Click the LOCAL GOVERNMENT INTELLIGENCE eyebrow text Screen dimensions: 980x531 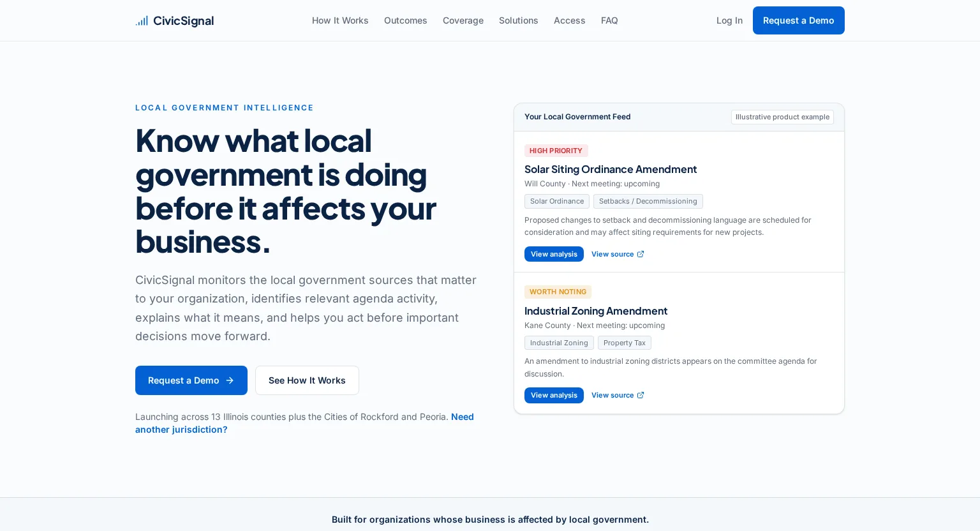[x=225, y=108]
